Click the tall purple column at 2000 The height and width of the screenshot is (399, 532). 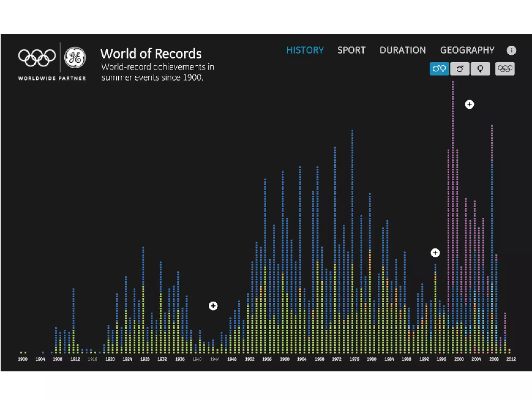(453, 182)
